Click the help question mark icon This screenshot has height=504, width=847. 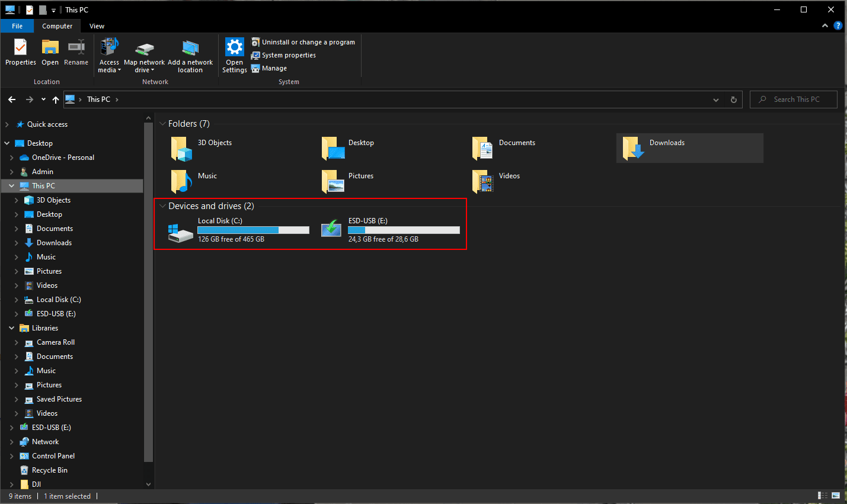(x=838, y=26)
